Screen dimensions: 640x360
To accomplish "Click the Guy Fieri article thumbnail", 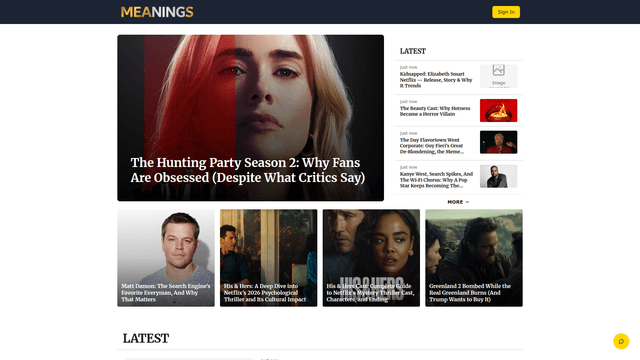I will coord(498,142).
